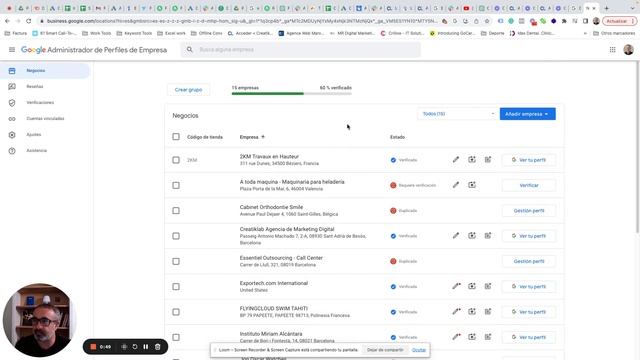The width and height of the screenshot is (640, 360).
Task: Select the FLYINGCLOUD SWIM TAHITI checkbox
Action: pos(176,312)
